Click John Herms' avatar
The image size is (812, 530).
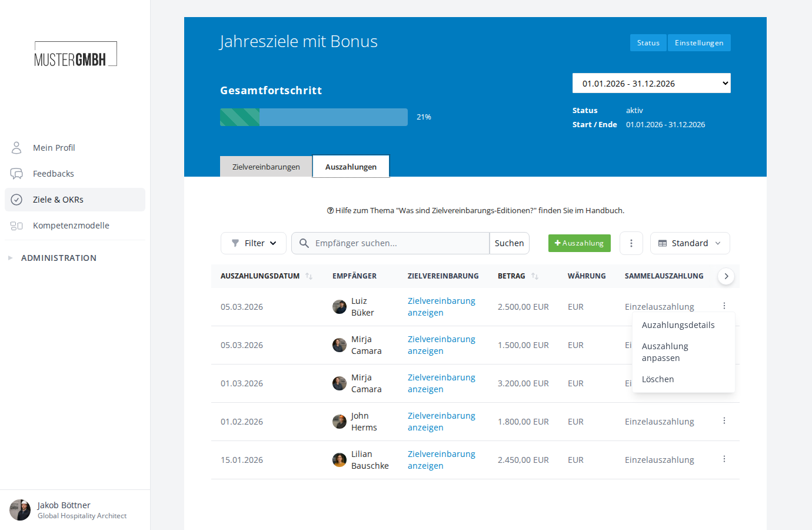tap(340, 422)
